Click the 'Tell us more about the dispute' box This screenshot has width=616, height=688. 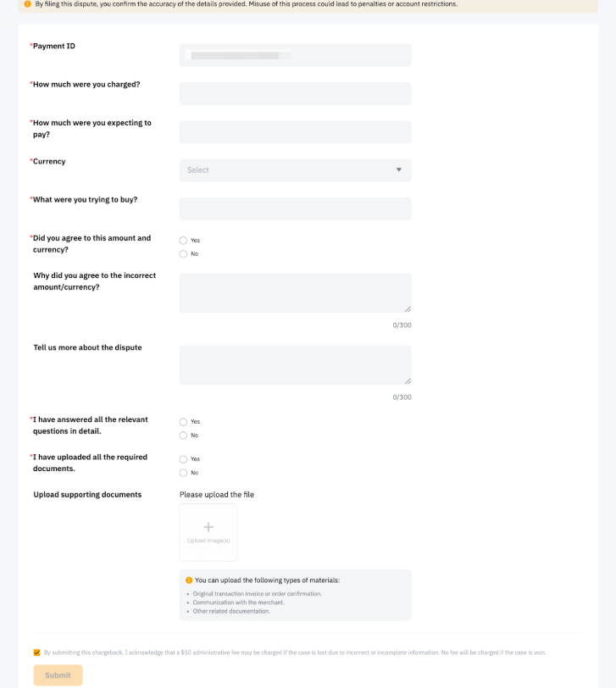[x=295, y=365]
